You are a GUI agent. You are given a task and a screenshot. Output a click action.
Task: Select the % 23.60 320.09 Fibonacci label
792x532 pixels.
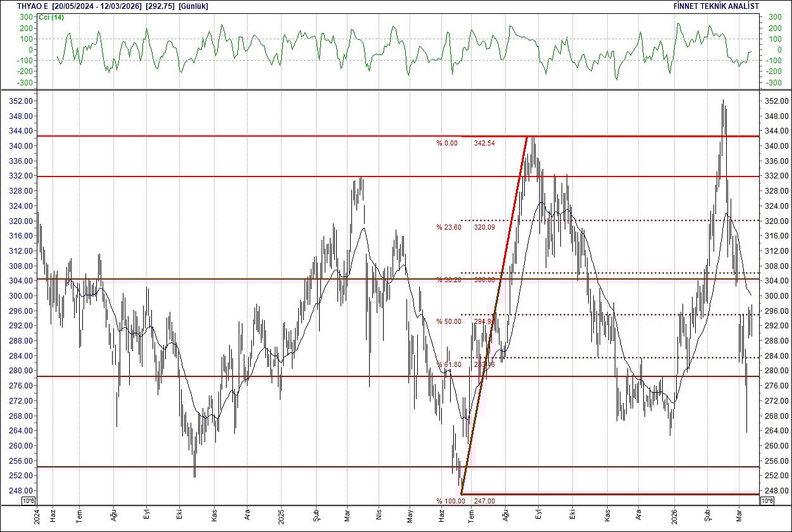(x=465, y=225)
